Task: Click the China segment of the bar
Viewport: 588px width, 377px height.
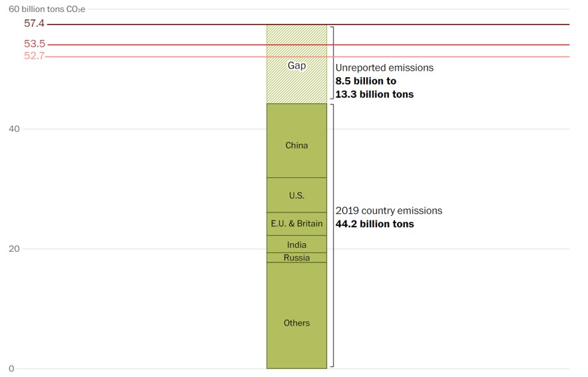Action: (296, 145)
